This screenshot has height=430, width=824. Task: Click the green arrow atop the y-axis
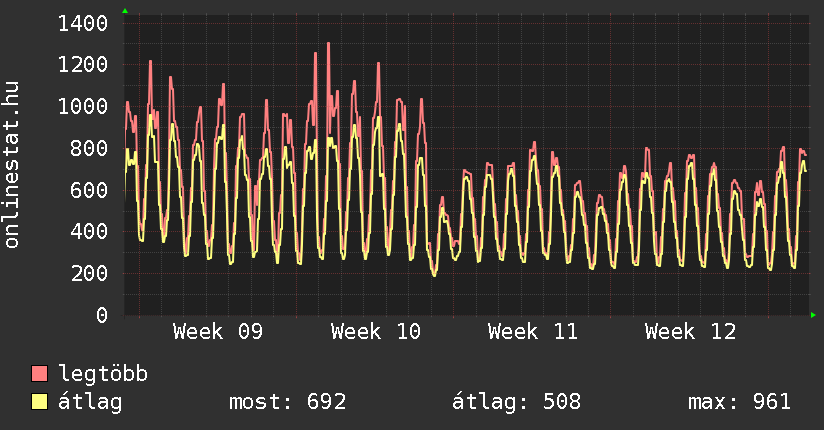coord(124,11)
